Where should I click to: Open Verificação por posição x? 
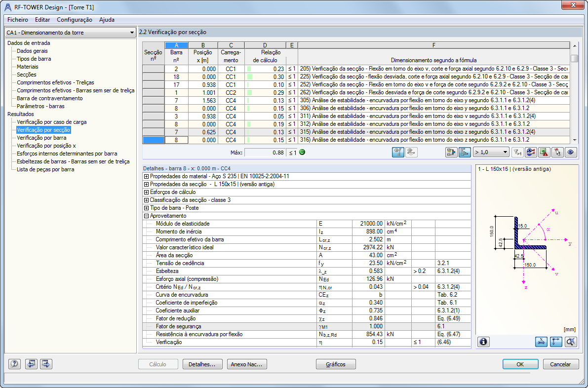point(46,146)
